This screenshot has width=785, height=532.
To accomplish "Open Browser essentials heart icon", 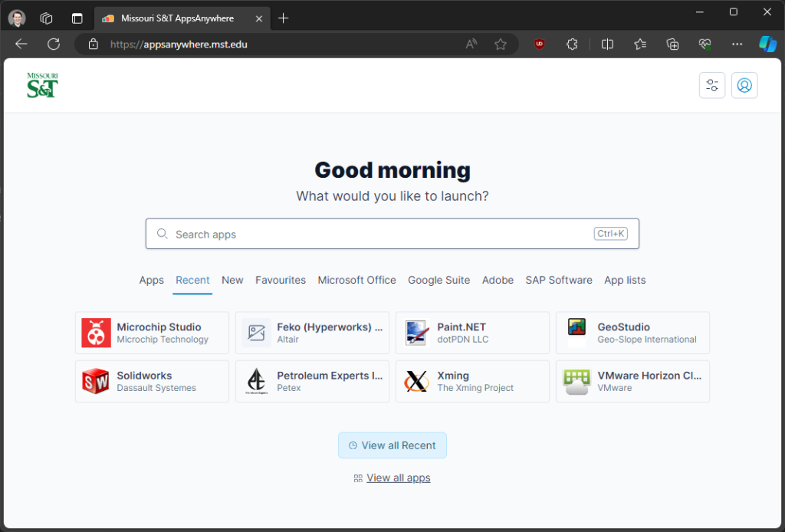I will pos(705,44).
